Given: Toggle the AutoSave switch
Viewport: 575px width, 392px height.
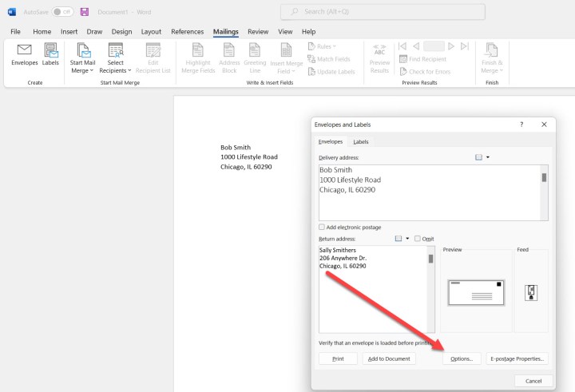Looking at the screenshot, I should point(62,12).
